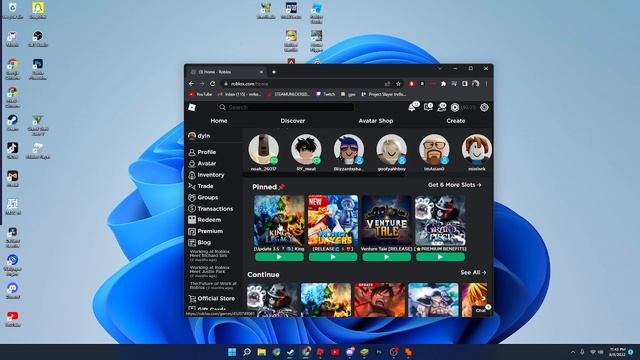
Task: Click Get 6 More Slots link
Action: coord(454,185)
